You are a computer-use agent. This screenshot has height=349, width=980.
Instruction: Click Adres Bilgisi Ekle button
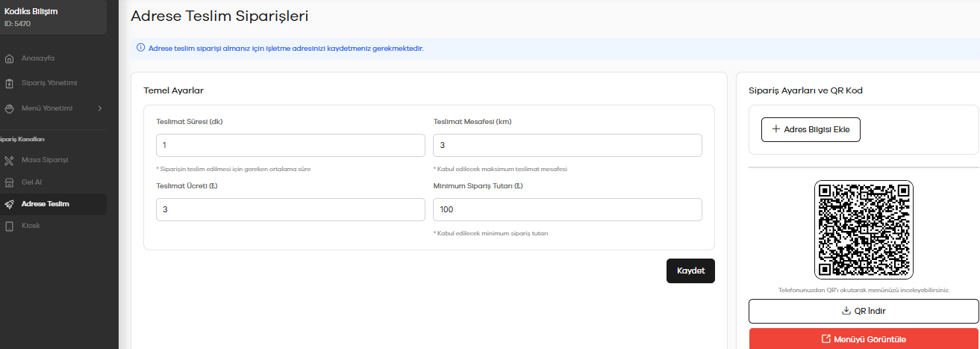coord(811,129)
